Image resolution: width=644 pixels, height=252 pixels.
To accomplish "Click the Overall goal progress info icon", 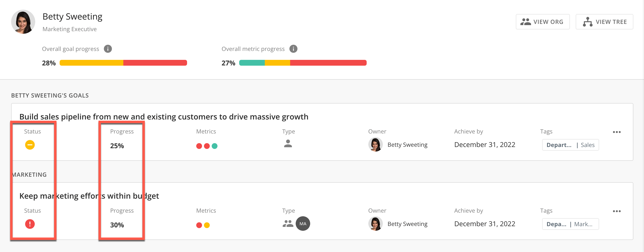I will 108,49.
